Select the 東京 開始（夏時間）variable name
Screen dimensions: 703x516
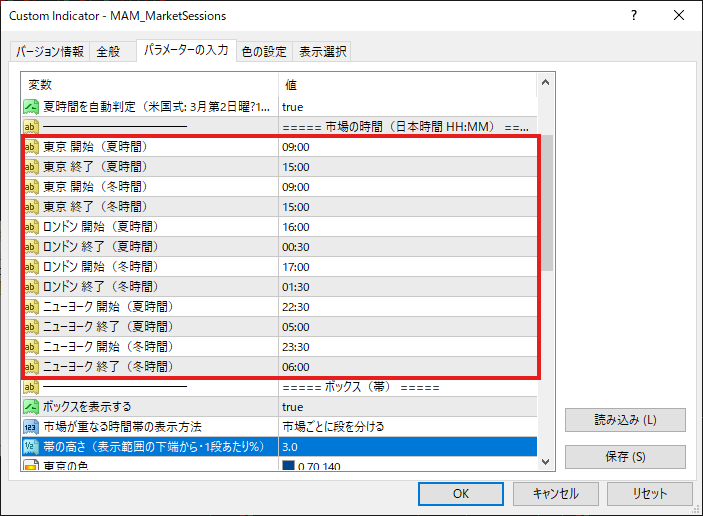(95, 147)
